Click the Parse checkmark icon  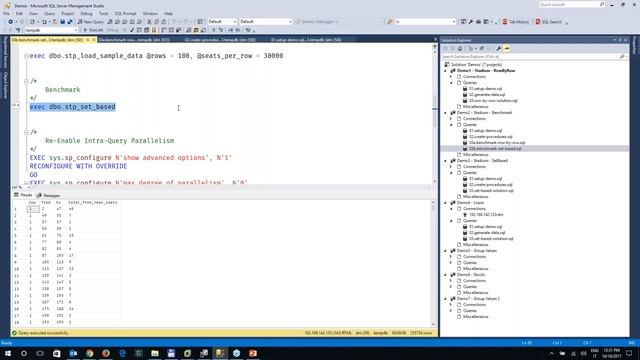(x=132, y=30)
